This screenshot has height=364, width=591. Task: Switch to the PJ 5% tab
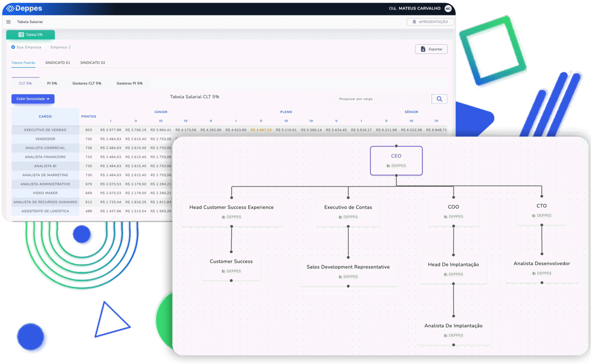52,83
